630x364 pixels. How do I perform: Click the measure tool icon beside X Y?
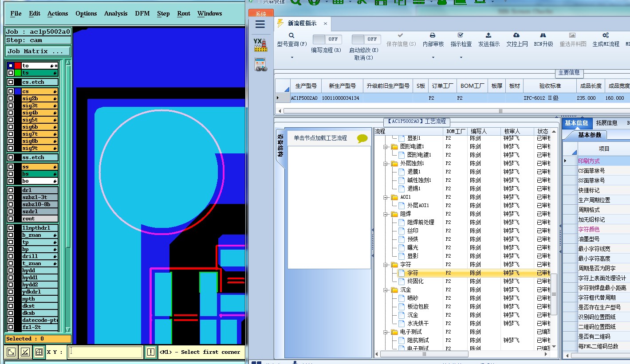tap(25, 352)
